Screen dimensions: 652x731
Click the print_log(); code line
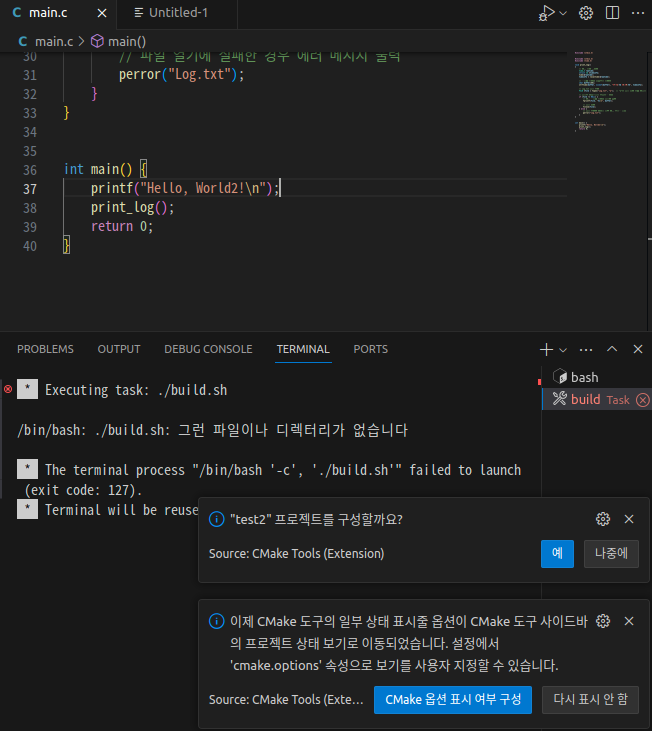pos(132,207)
